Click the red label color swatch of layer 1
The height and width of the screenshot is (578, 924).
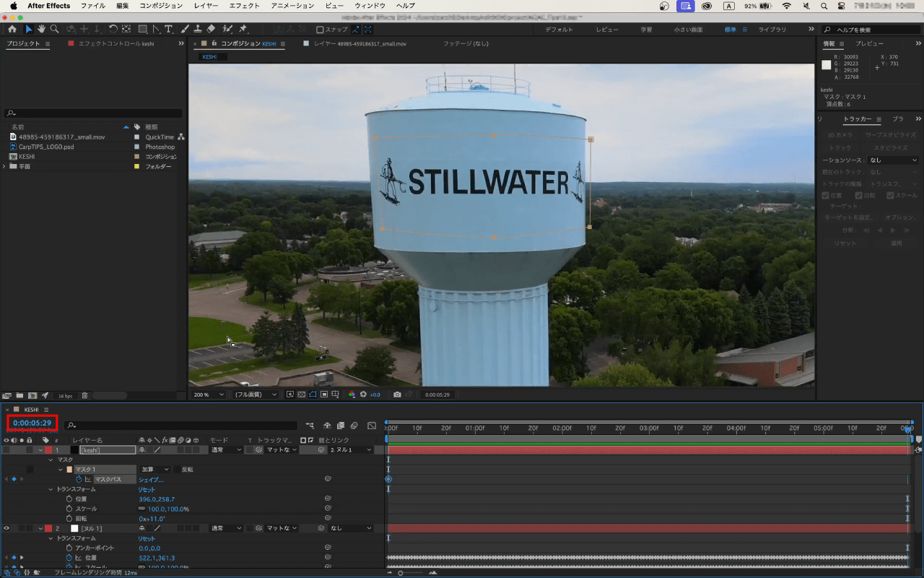pyautogui.click(x=48, y=449)
